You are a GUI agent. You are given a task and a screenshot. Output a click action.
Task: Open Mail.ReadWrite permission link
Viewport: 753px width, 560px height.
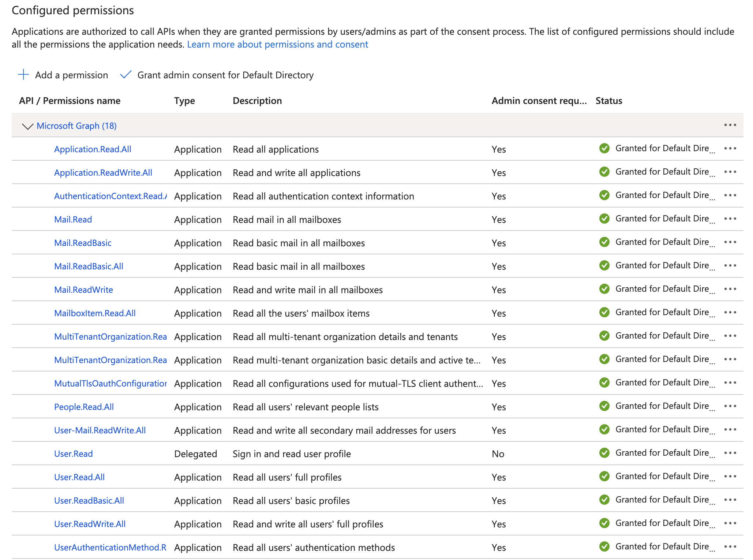83,290
